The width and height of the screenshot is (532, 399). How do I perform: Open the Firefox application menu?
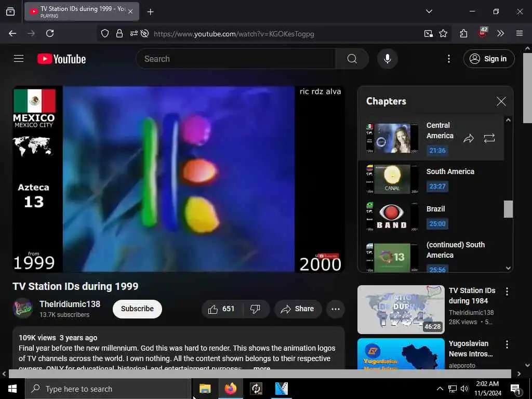(x=519, y=33)
